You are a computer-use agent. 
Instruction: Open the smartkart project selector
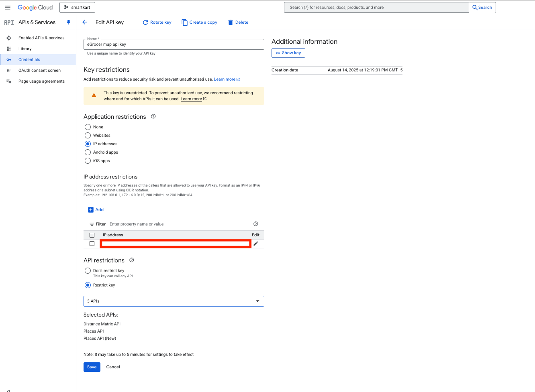(x=78, y=7)
